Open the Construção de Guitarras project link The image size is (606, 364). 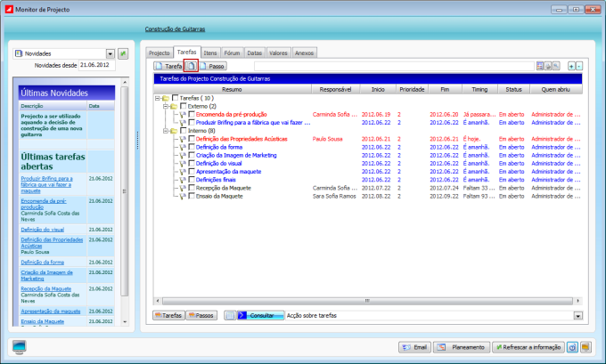175,29
